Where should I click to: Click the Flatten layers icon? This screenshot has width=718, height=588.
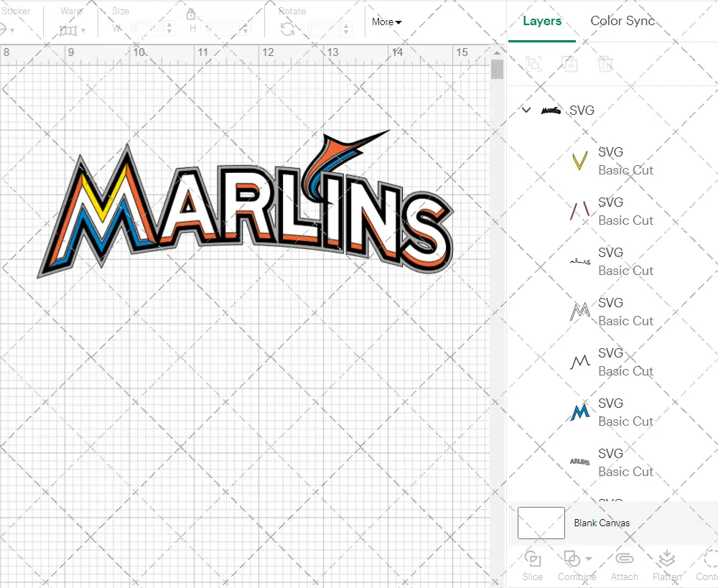pyautogui.click(x=667, y=559)
